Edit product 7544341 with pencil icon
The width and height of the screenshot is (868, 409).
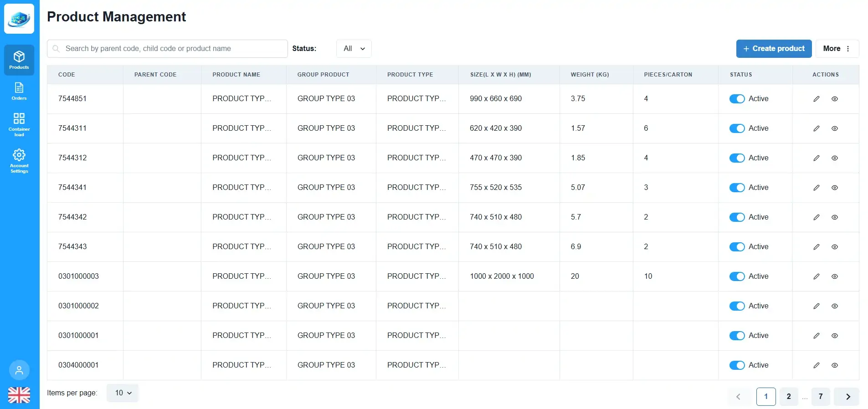pyautogui.click(x=817, y=188)
